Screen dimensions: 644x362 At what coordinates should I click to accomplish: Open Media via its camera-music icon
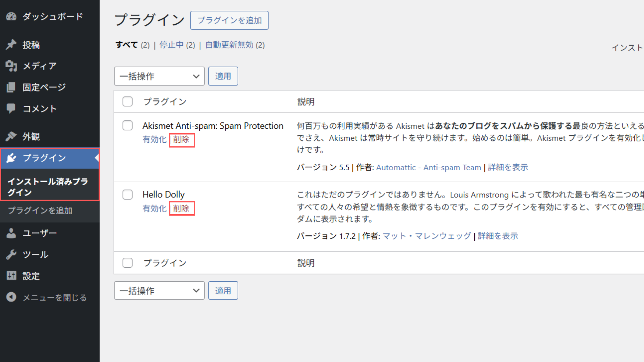coord(11,66)
